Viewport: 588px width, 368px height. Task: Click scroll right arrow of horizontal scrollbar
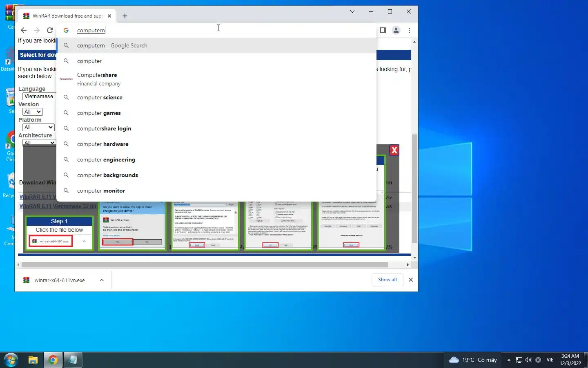pyautogui.click(x=408, y=265)
